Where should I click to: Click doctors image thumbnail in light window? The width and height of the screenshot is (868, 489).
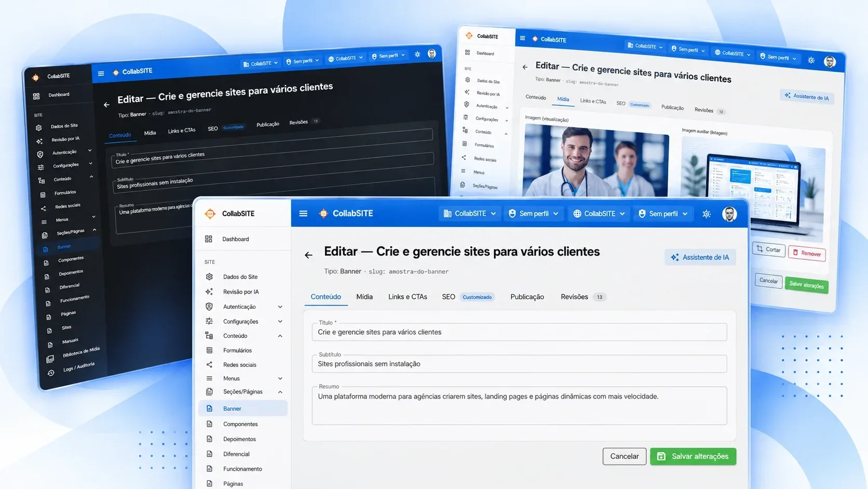pyautogui.click(x=596, y=161)
